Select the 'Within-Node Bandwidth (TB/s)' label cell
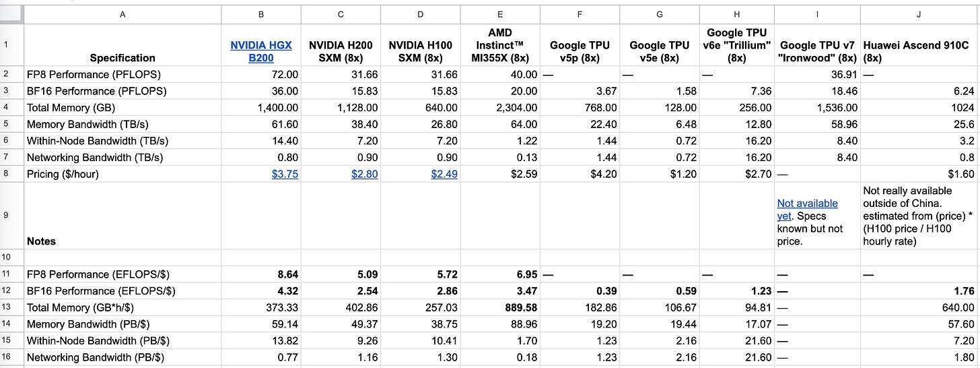980x368 pixels. (x=123, y=141)
